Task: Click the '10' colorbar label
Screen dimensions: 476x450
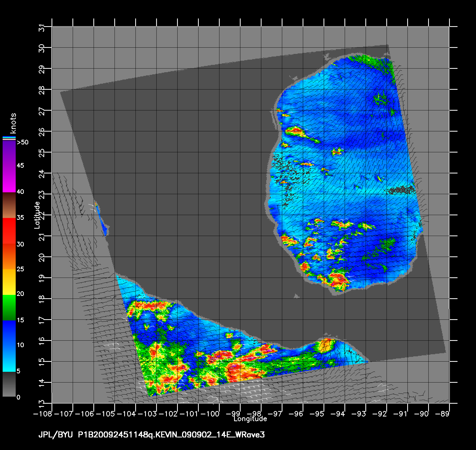Action: (x=20, y=345)
